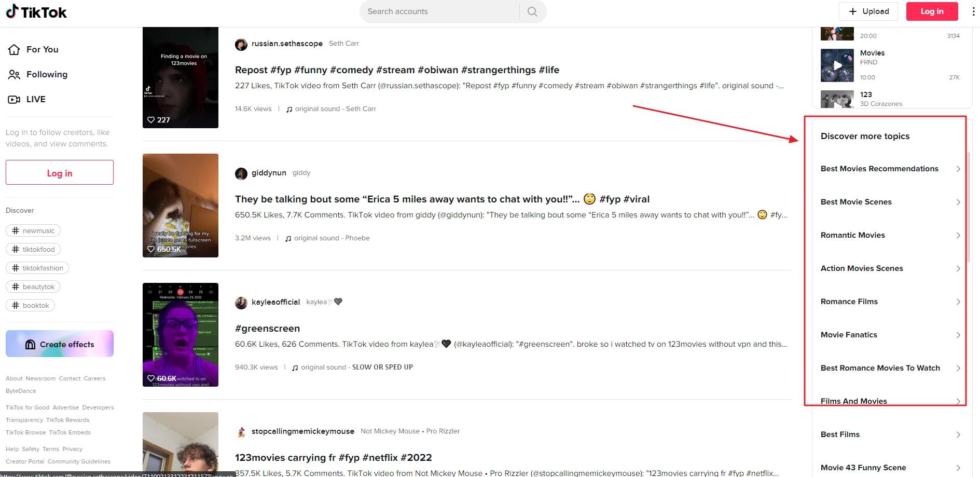Viewport: 980px width, 477px height.
Task: Click the topics panel vertical scrollbar
Action: coord(969,208)
